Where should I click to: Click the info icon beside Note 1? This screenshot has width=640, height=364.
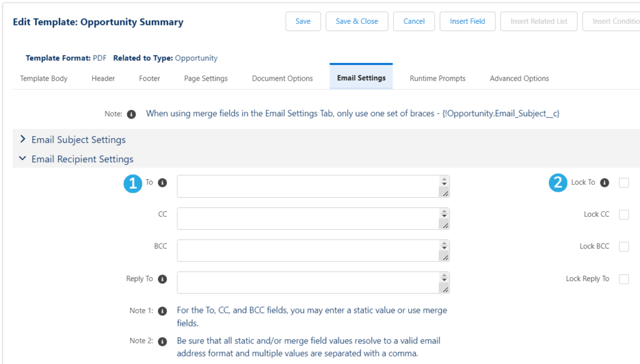pyautogui.click(x=162, y=311)
